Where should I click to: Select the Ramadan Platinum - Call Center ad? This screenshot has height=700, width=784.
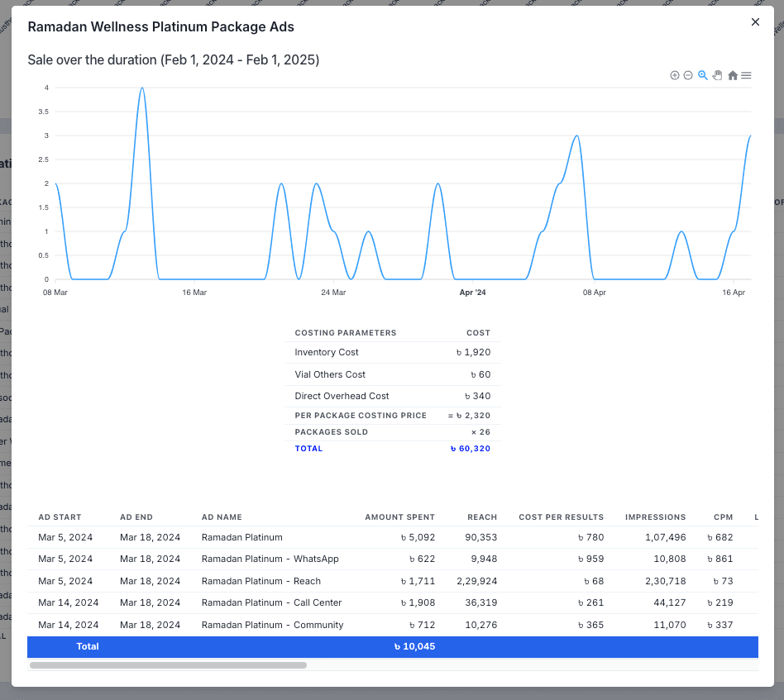271,603
